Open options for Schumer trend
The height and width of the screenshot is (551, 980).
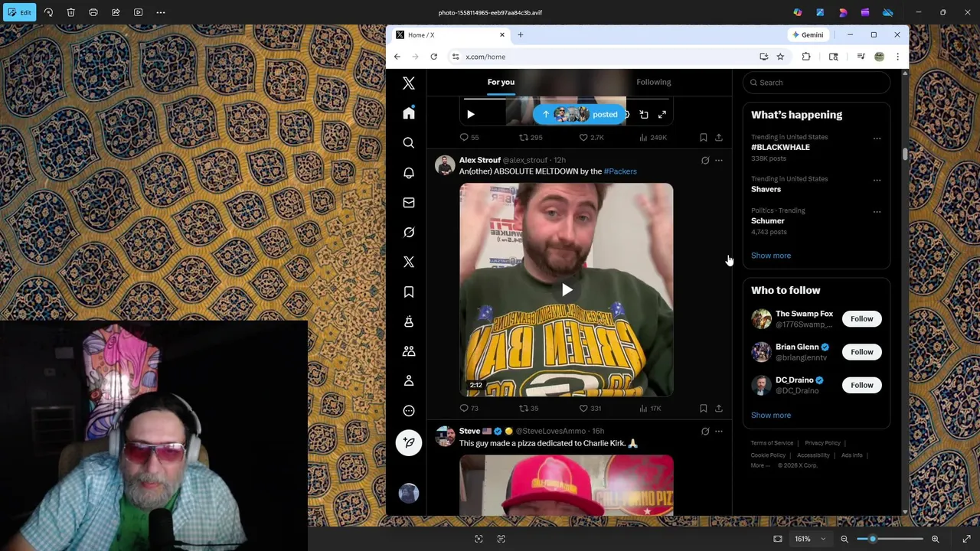(x=877, y=212)
